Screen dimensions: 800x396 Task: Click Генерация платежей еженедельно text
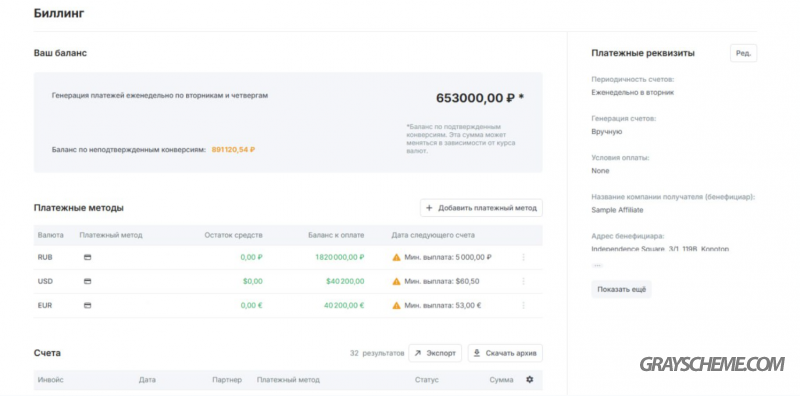pyautogui.click(x=160, y=95)
